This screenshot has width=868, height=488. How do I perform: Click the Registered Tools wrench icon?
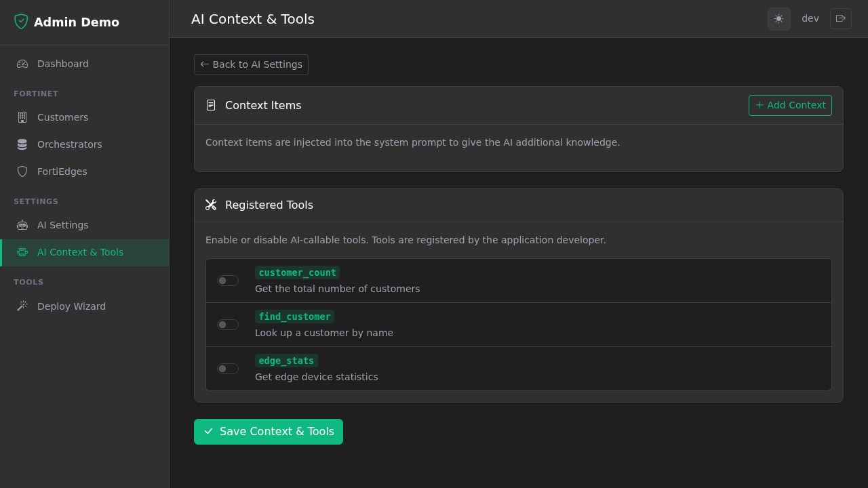click(x=211, y=205)
